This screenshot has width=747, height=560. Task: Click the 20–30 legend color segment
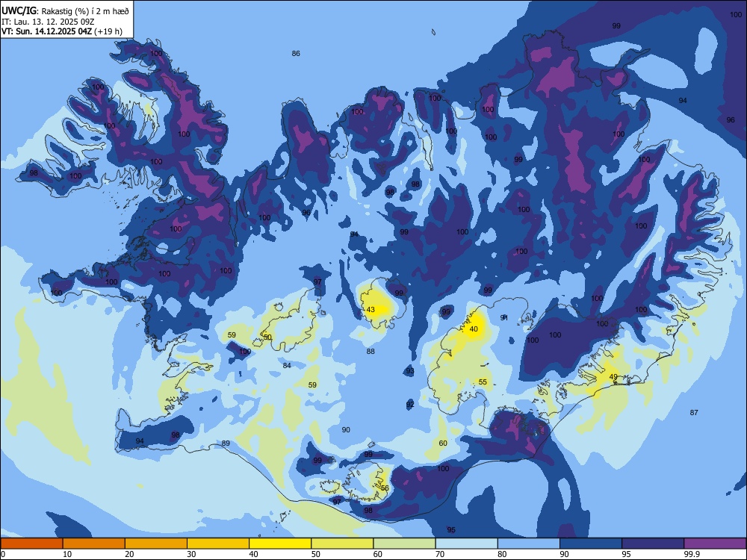click(x=156, y=544)
